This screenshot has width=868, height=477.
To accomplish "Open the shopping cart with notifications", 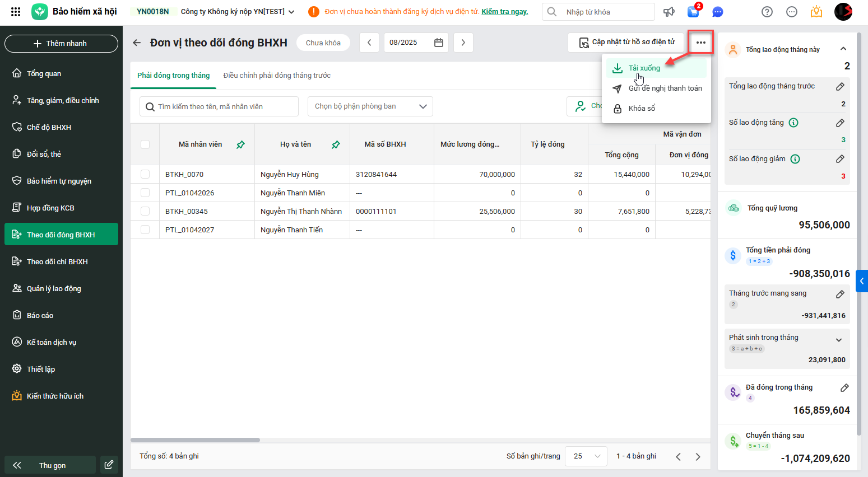I will tap(694, 12).
